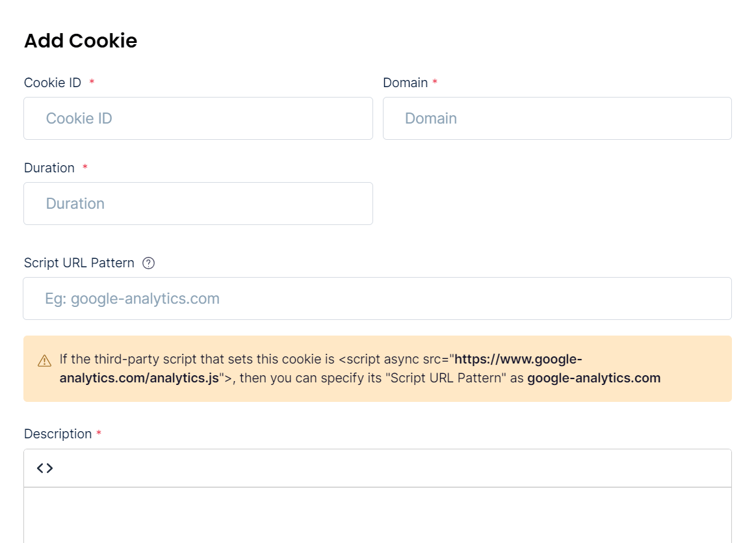This screenshot has height=543, width=756.
Task: Click the warning triangle icon in the notice
Action: (44, 361)
